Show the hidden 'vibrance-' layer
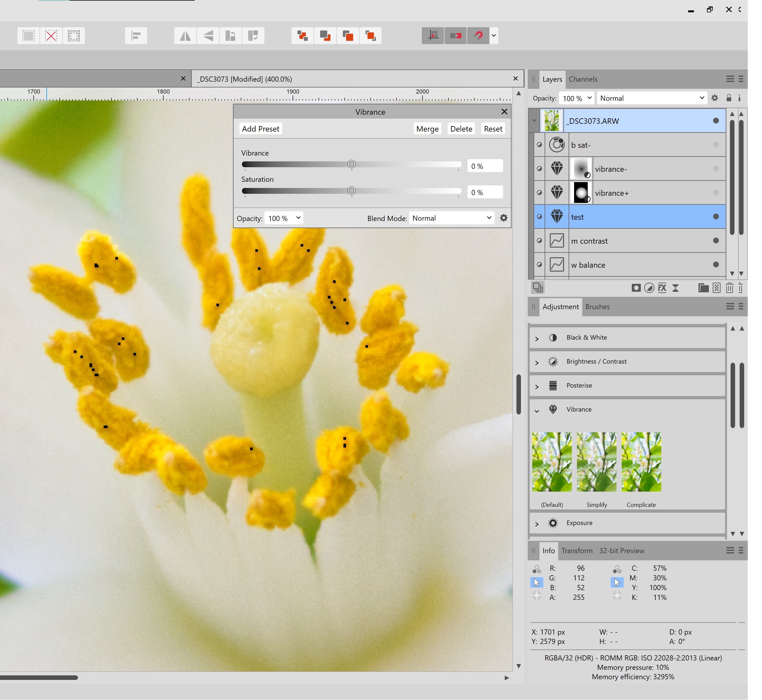762x700 pixels. (716, 169)
